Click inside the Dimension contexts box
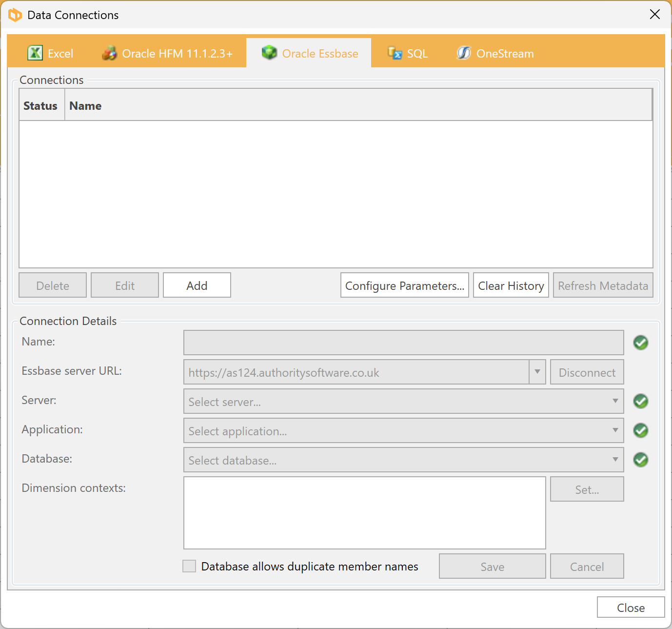Screen dimensions: 672x629 tap(364, 513)
